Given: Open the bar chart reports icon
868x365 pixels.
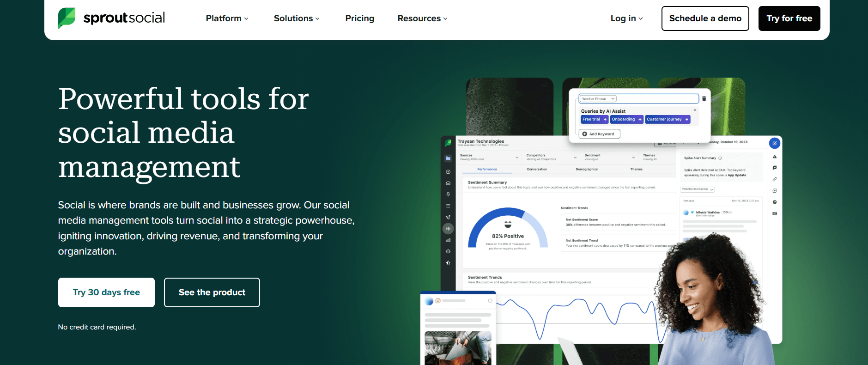Looking at the screenshot, I should coord(448,240).
